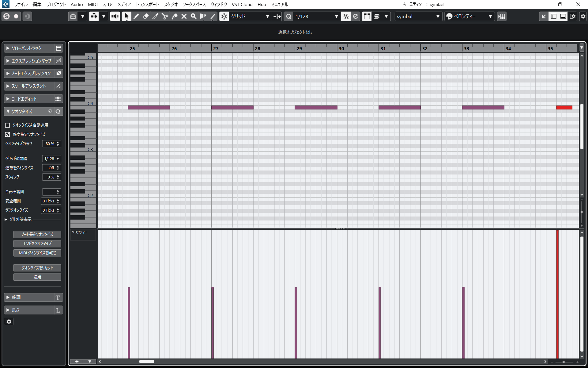
Task: Select the Draw pencil tool
Action: coord(136,17)
